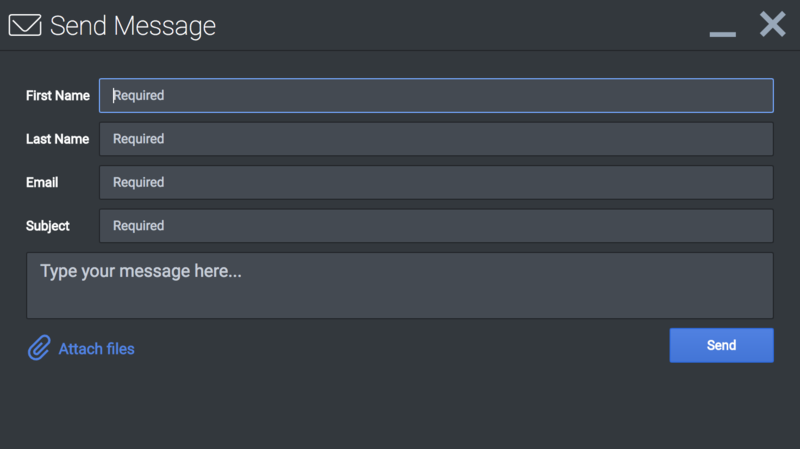
Task: Activate the Subject text field
Action: pyautogui.click(x=436, y=226)
